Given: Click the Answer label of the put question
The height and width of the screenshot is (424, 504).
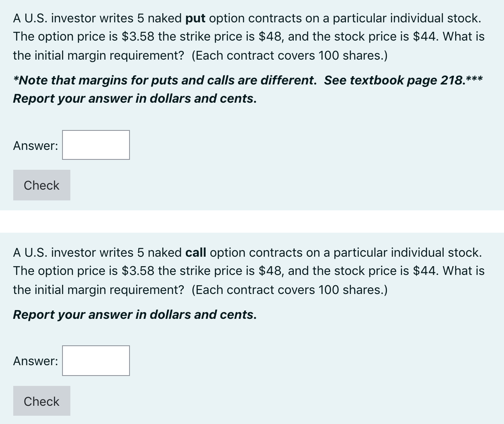Looking at the screenshot, I should click(36, 146).
